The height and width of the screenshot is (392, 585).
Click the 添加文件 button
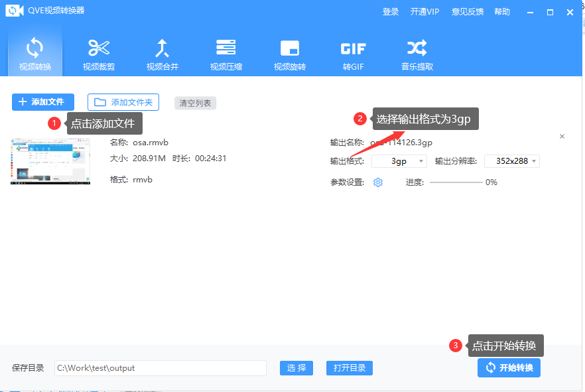pyautogui.click(x=43, y=102)
